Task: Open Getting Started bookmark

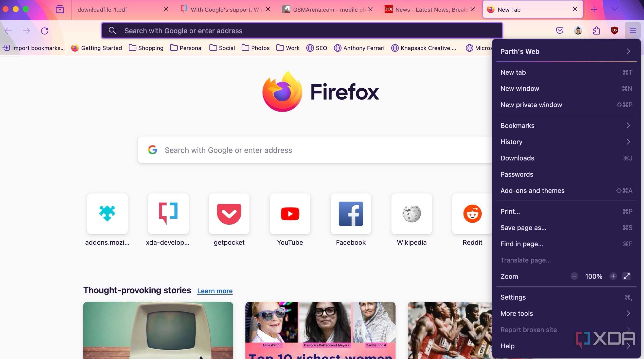Action: pyautogui.click(x=97, y=48)
